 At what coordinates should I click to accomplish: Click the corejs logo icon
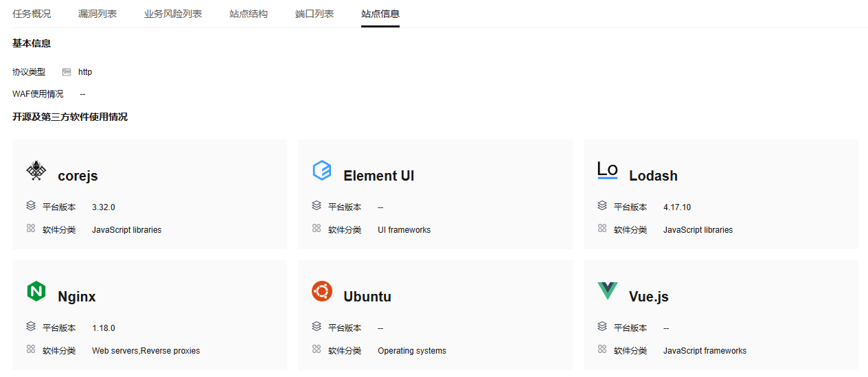pos(36,170)
